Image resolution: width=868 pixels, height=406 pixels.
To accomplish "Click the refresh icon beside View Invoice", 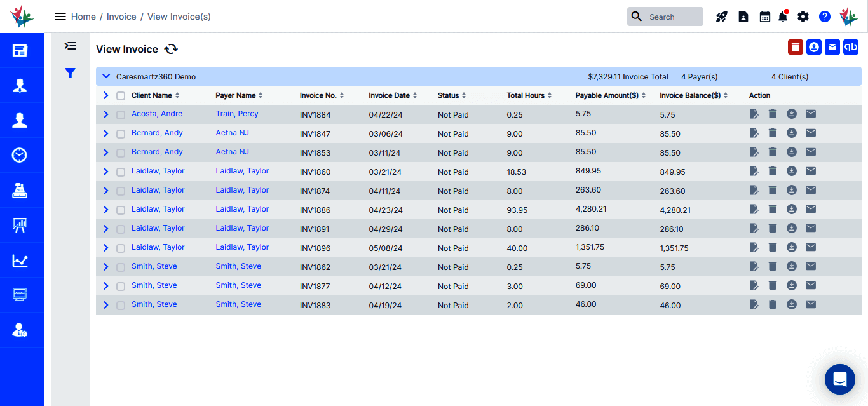I will (171, 50).
